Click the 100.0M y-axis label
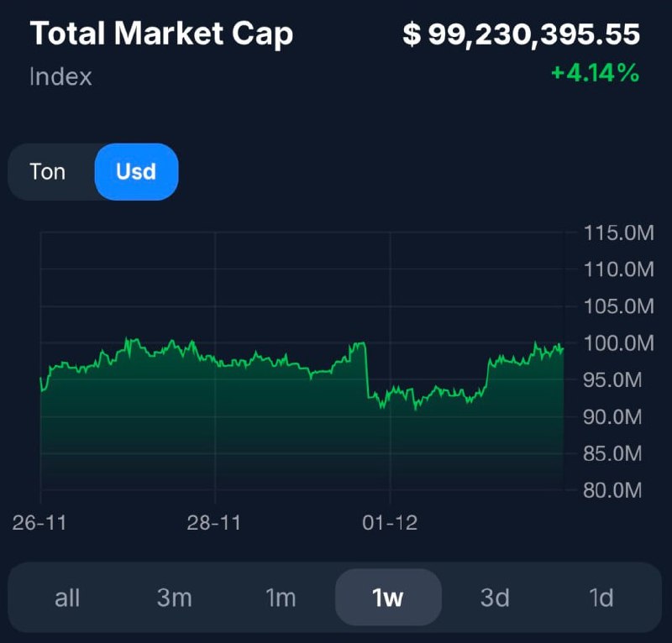 (x=618, y=343)
